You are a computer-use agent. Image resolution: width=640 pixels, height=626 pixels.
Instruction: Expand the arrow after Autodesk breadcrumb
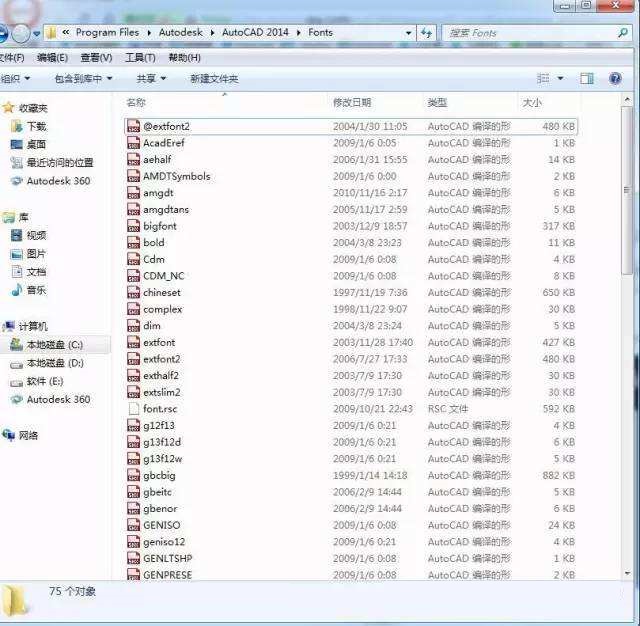(212, 33)
